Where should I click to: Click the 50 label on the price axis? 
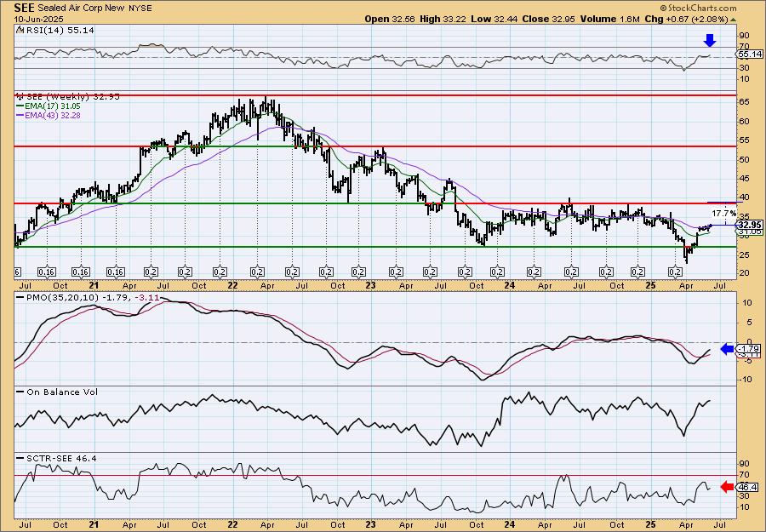point(743,159)
